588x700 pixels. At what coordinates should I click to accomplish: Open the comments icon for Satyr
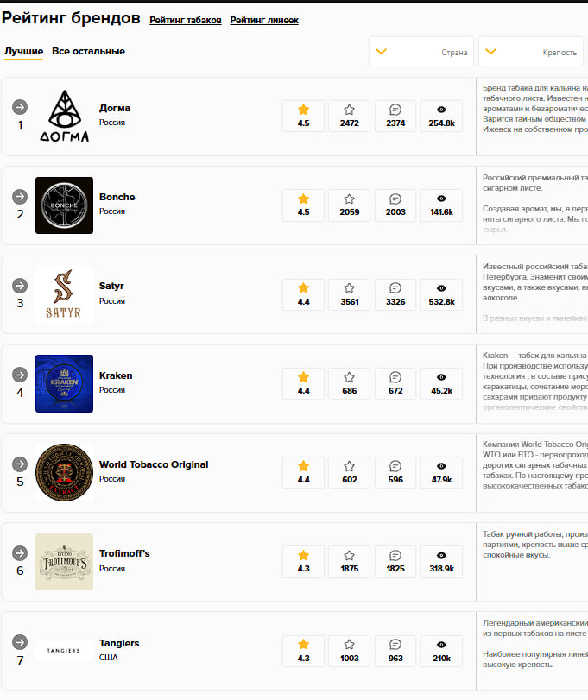[395, 287]
